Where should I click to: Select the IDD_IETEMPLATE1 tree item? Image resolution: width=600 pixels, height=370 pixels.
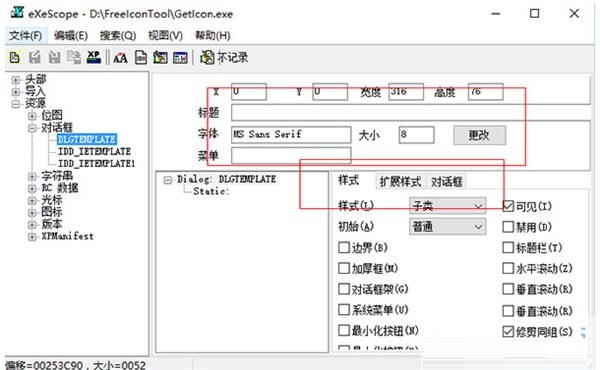coord(96,163)
